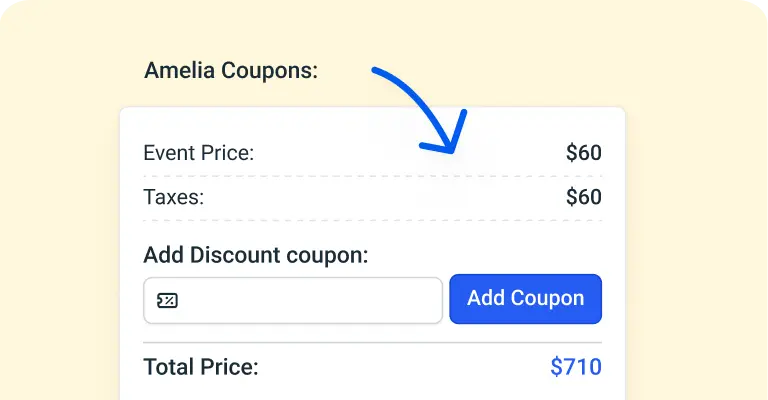Click the blue curved arrow graphic
The width and height of the screenshot is (768, 400).
coord(420,111)
